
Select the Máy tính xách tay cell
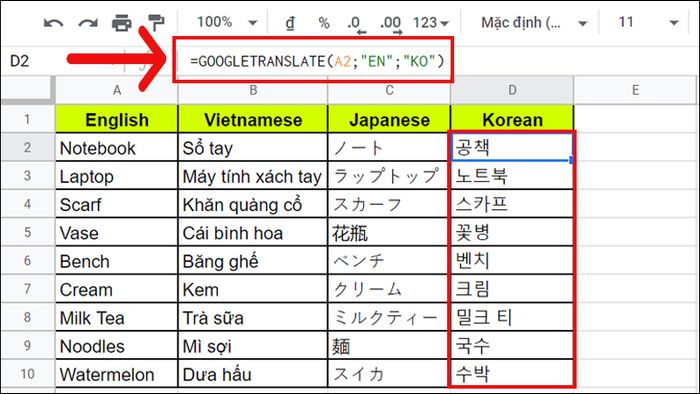click(253, 176)
